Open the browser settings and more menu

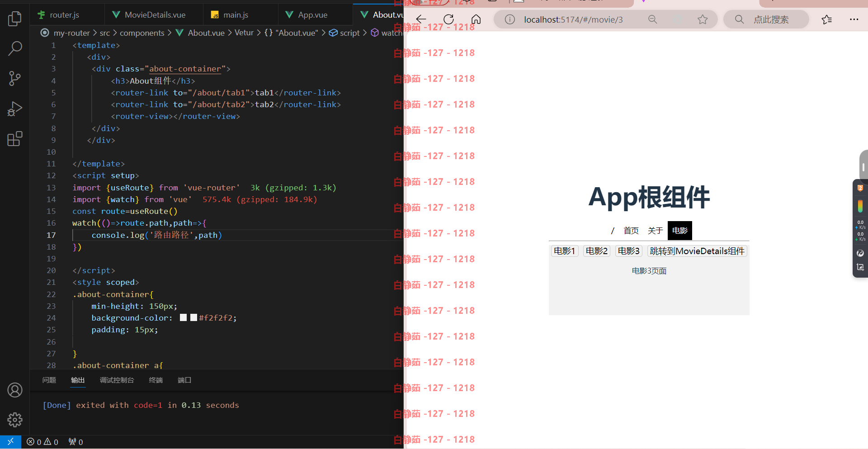pos(854,19)
